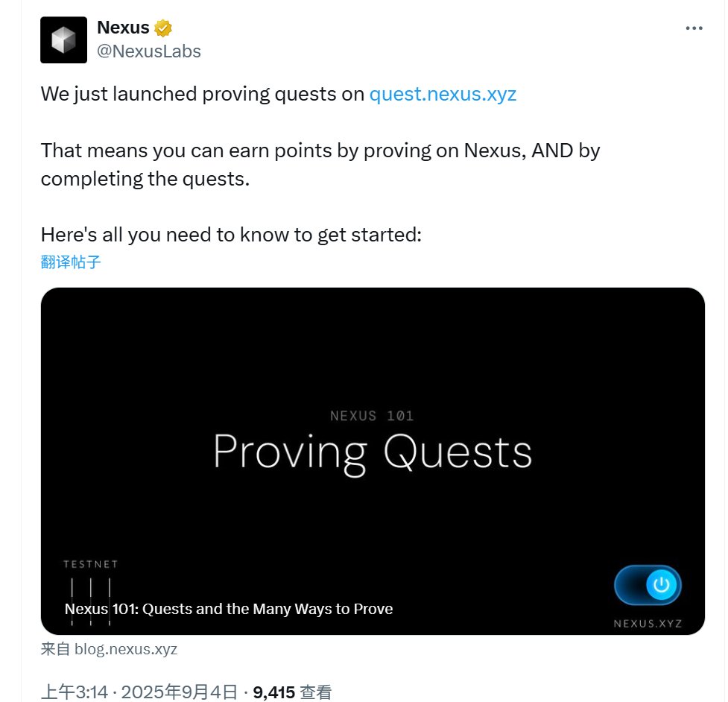Toggle the blue power switch in the card
The image size is (728, 702).
[x=647, y=585]
